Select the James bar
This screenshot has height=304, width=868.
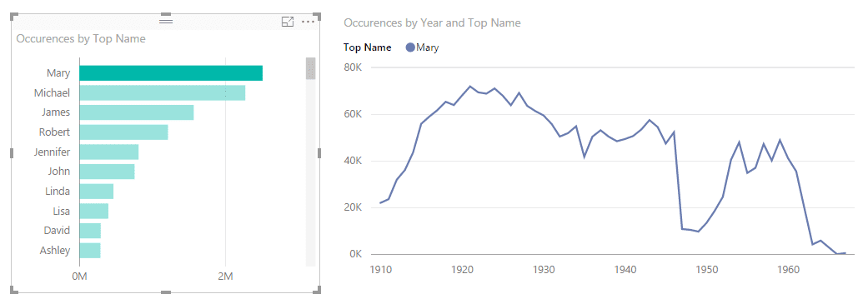pos(137,112)
